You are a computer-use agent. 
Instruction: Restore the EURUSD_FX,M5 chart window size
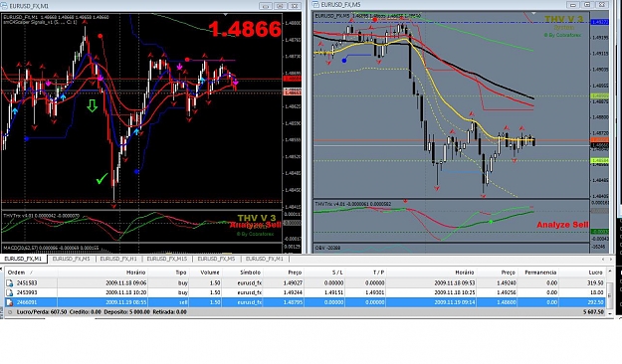[587, 5]
